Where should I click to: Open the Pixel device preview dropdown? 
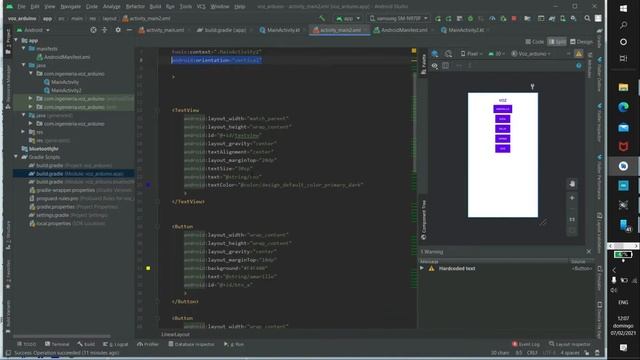[471, 54]
